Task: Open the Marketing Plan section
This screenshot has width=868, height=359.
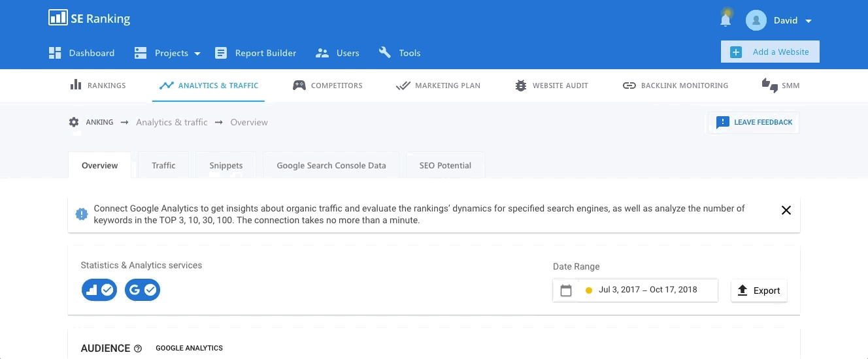Action: (438, 86)
